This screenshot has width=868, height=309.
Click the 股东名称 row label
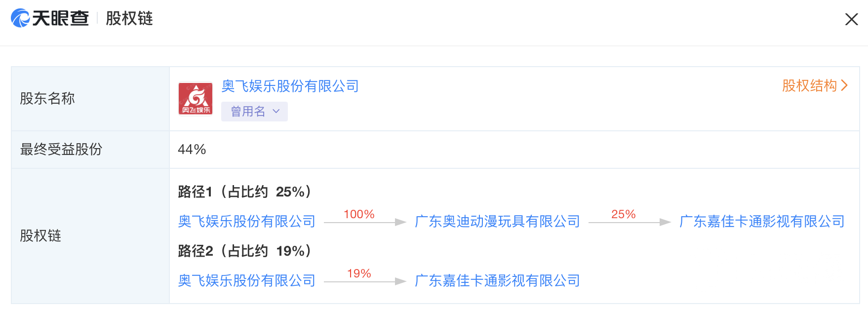(x=47, y=99)
